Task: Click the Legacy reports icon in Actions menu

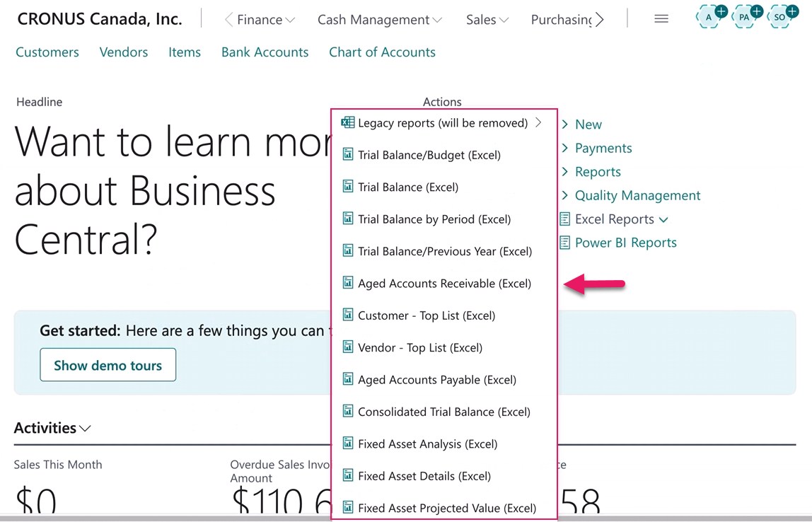Action: (347, 122)
